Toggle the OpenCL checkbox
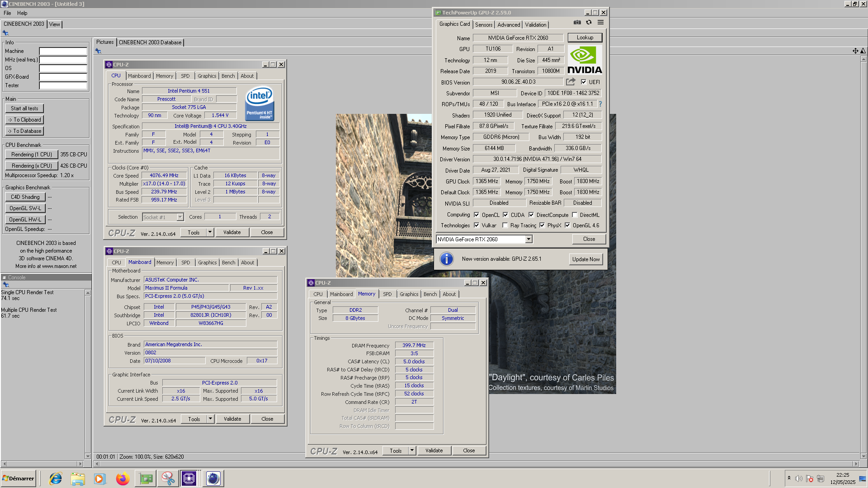The image size is (868, 488). [x=476, y=215]
